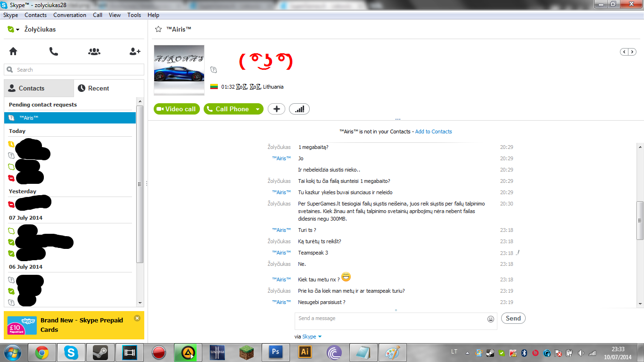Create a group via people icon

point(94,51)
